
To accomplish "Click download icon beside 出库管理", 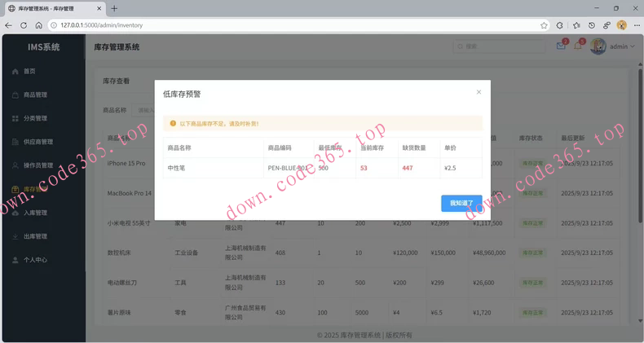I will (x=15, y=236).
